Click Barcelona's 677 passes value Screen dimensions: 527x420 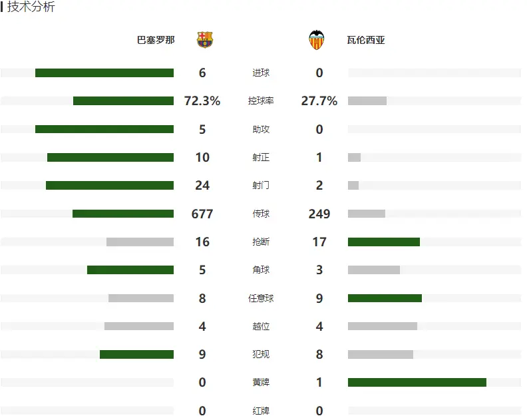202,214
